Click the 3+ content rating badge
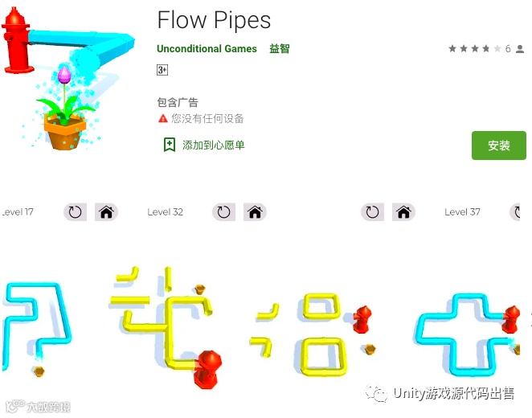The height and width of the screenshot is (418, 532). tap(162, 70)
